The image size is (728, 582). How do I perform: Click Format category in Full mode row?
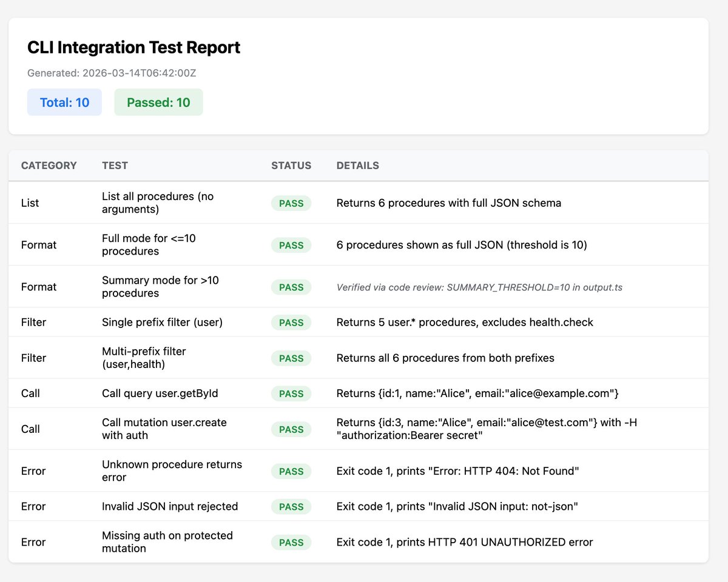[x=39, y=245]
